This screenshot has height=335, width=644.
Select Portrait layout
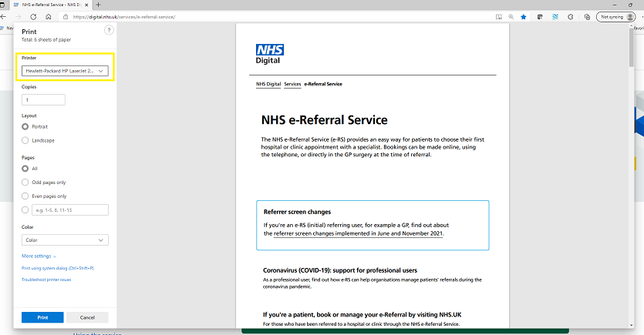[x=25, y=127]
